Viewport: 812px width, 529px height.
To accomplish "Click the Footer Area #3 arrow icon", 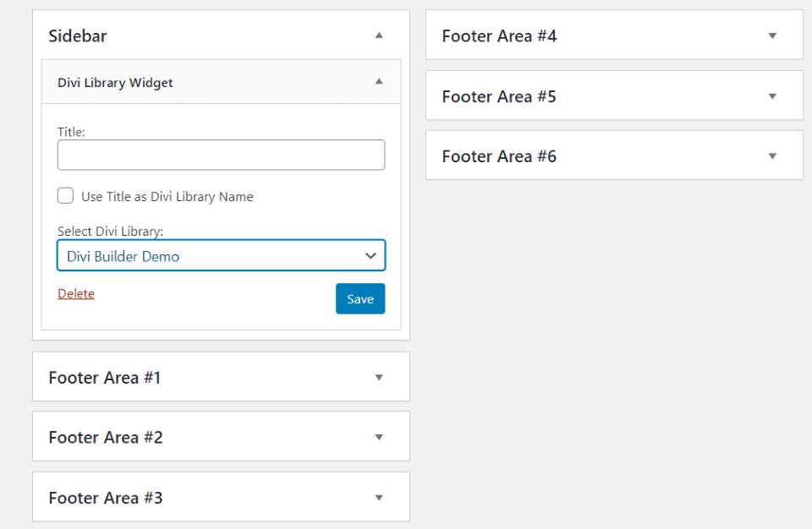I will pyautogui.click(x=379, y=498).
